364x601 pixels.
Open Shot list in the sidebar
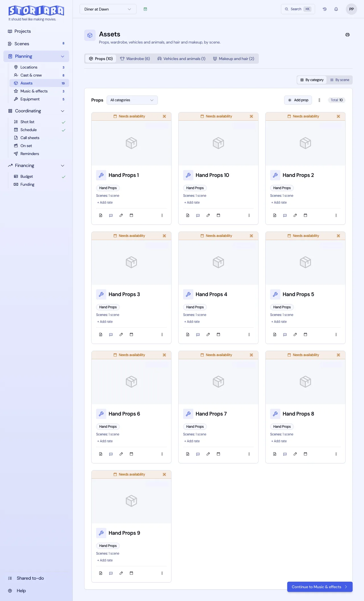[x=39, y=122]
